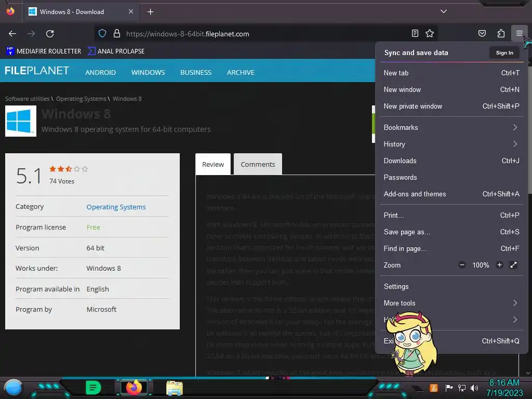This screenshot has height=399, width=532.
Task: Click the taskbar clock 8:16 AM
Action: [504, 383]
